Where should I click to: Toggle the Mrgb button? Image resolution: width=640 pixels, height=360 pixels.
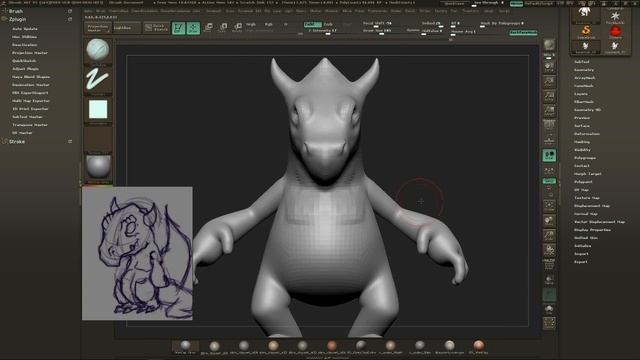pyautogui.click(x=251, y=24)
